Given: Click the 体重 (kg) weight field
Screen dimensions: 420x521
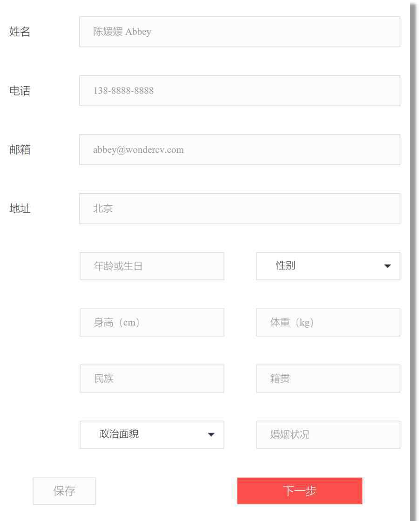Looking at the screenshot, I should (328, 322).
